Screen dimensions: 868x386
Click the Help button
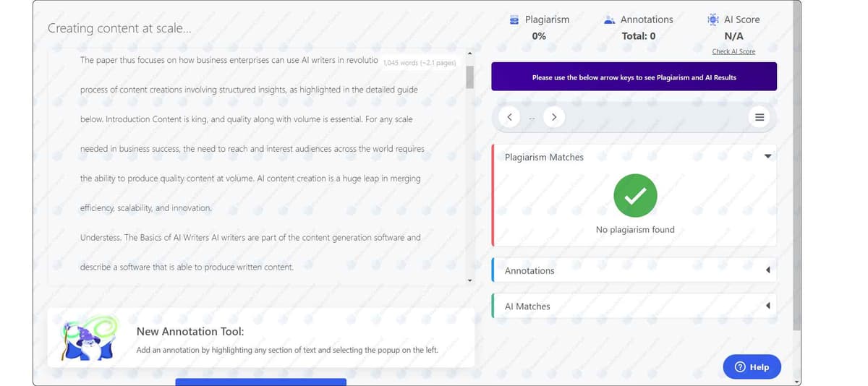coord(752,366)
